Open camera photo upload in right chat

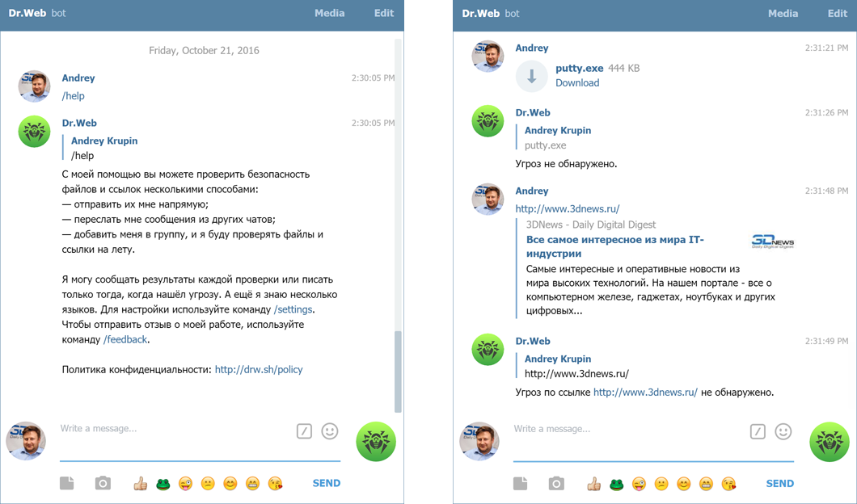(x=556, y=483)
